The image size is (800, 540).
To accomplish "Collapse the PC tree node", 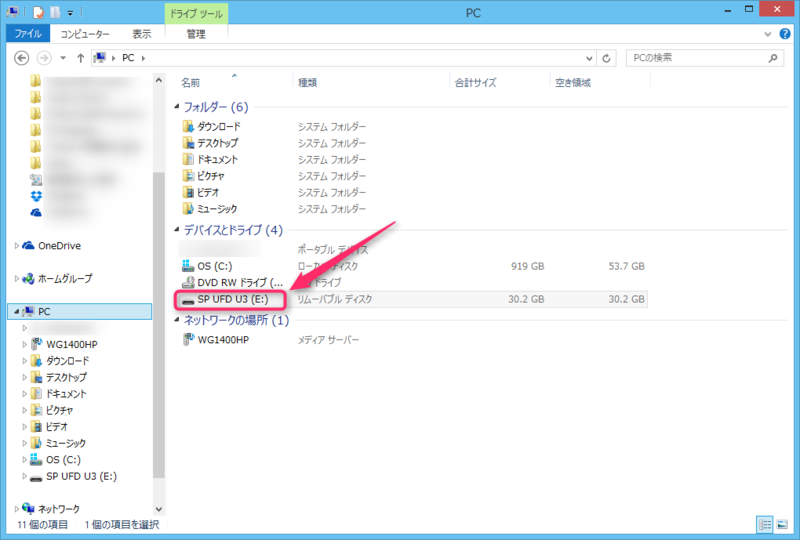I will (16, 311).
